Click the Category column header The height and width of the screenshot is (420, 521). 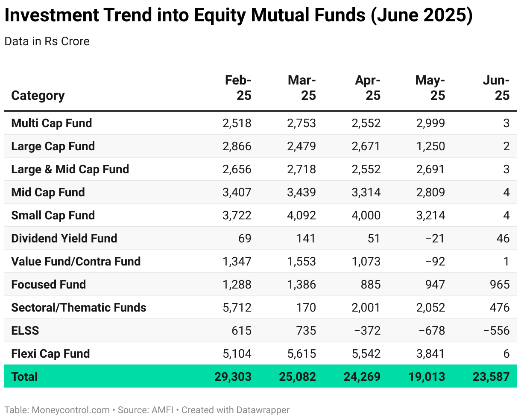pyautogui.click(x=38, y=96)
